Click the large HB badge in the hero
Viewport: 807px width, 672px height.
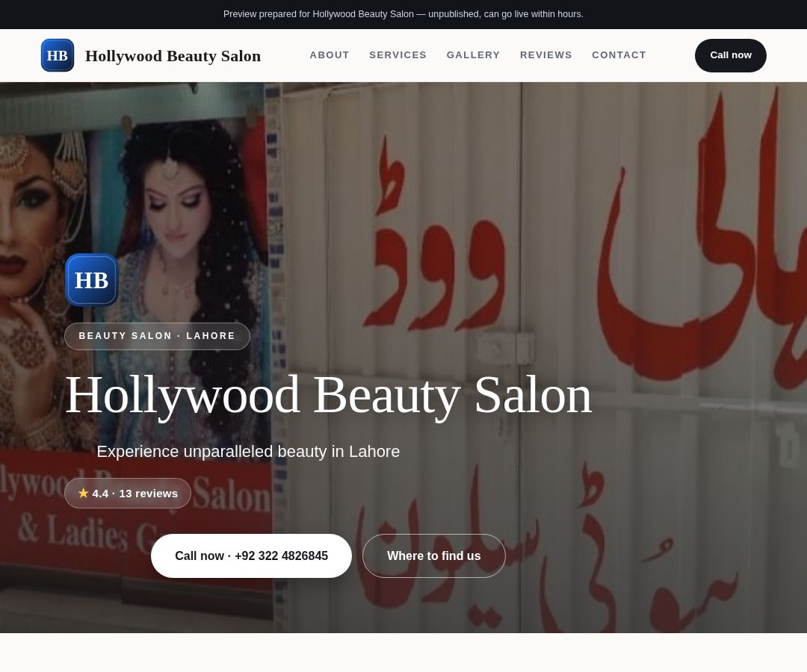(x=92, y=280)
